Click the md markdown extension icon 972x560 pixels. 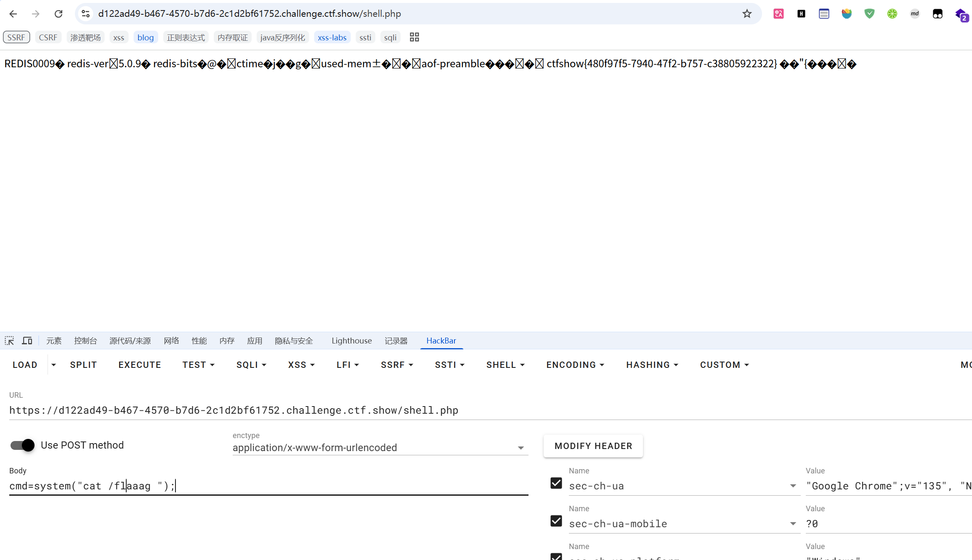(x=915, y=14)
